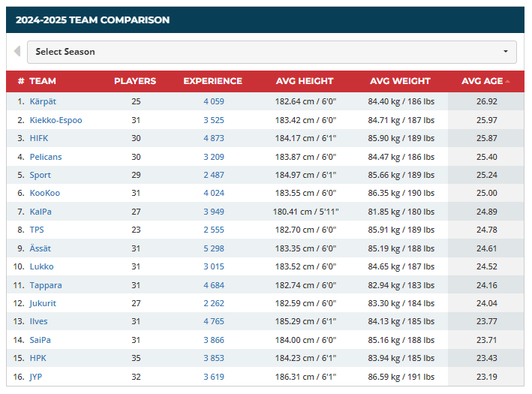Screen dimensions: 532x394
Task: Select Sport average height 184.97 cm / 6'1"
Action: [305, 175]
